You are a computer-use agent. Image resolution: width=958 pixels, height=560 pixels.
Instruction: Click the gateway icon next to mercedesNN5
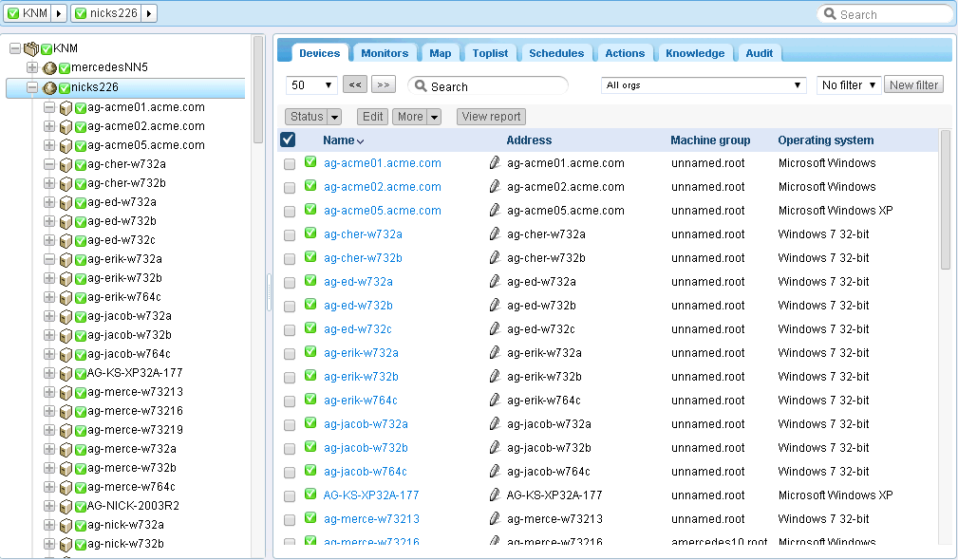[x=49, y=68]
